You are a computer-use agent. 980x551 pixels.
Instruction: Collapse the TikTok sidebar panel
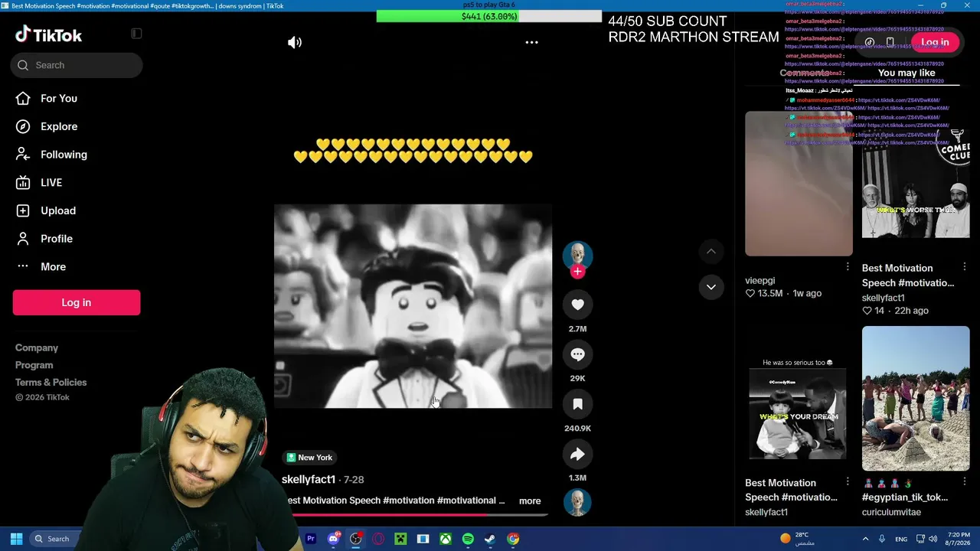click(x=136, y=34)
